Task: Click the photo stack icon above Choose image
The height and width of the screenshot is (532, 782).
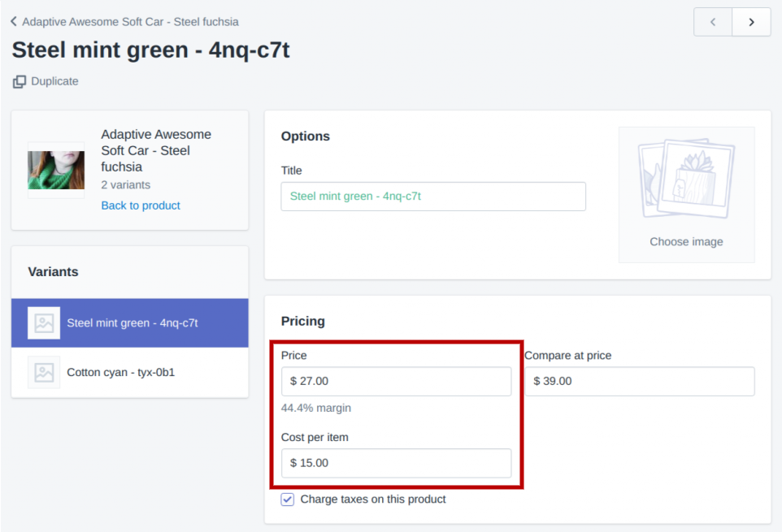Action: coord(686,179)
